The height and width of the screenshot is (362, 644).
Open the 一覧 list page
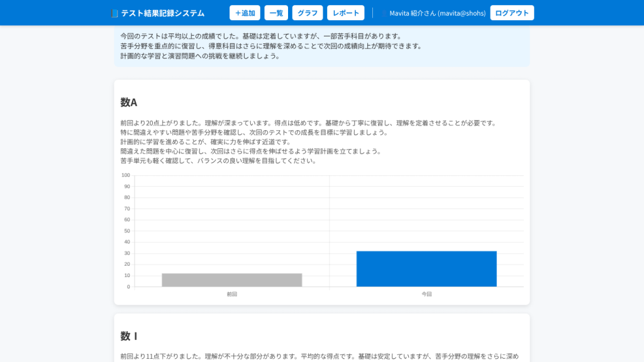click(276, 13)
